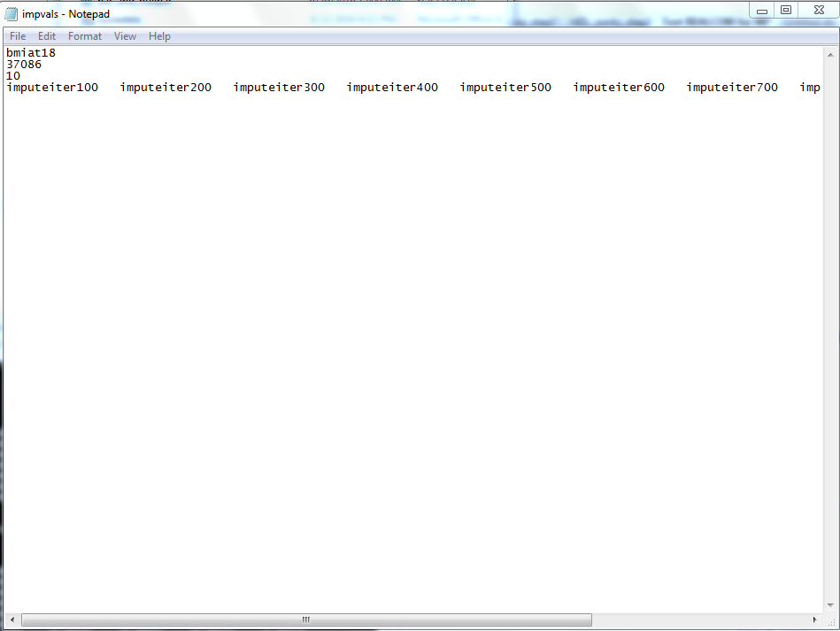Viewport: 840px width, 631px height.
Task: Place cursor in the bmiat18 line
Action: (x=31, y=53)
